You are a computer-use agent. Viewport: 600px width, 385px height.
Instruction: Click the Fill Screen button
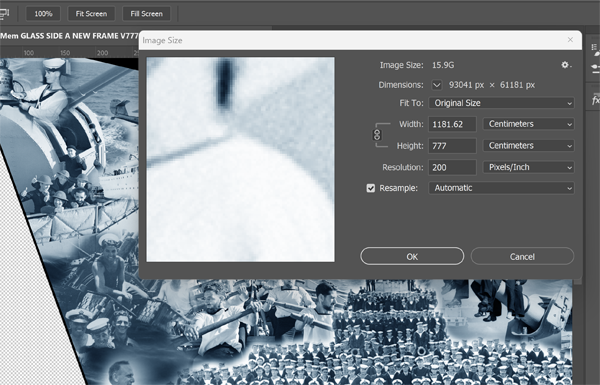(146, 14)
